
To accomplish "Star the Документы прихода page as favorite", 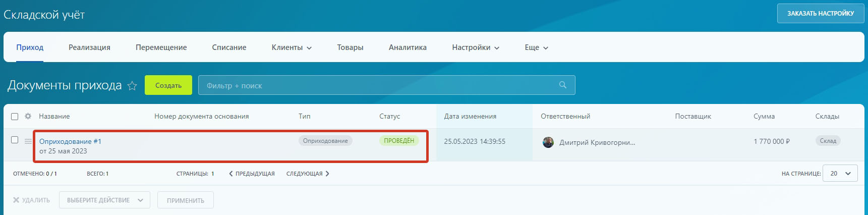I will click(132, 86).
